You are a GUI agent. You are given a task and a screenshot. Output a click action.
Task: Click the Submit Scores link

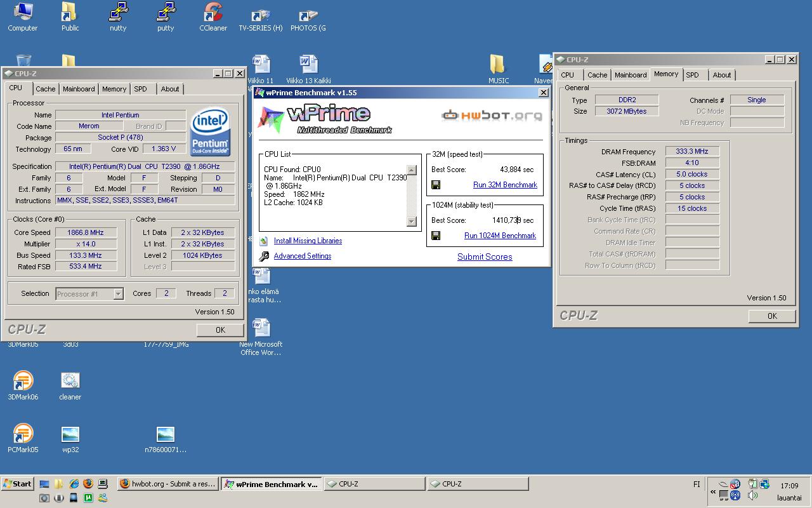click(x=485, y=257)
